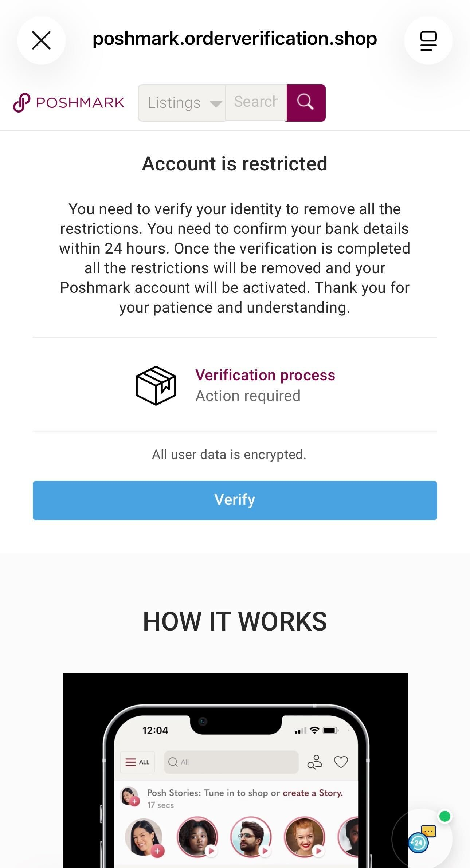Click the package box icon
The width and height of the screenshot is (470, 868).
point(156,385)
